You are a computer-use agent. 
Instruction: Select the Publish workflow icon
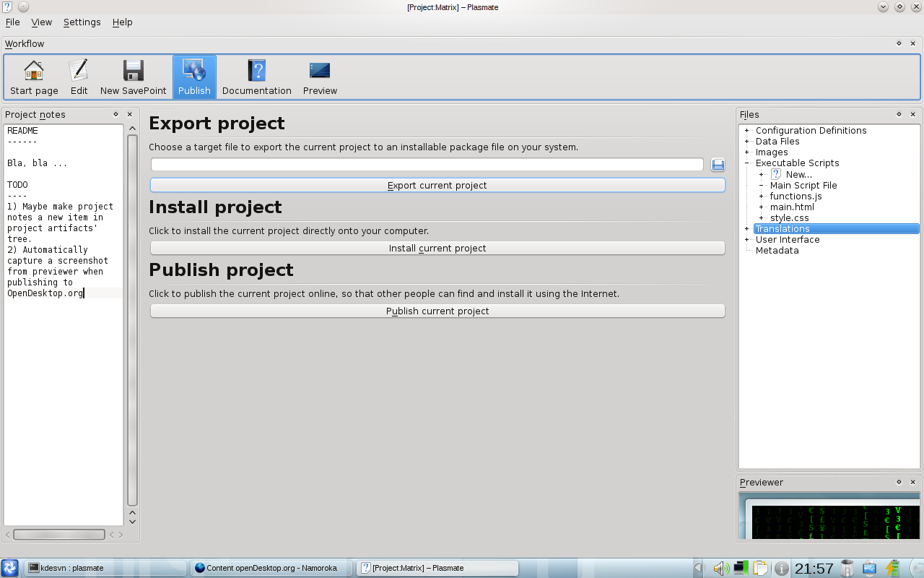point(194,77)
